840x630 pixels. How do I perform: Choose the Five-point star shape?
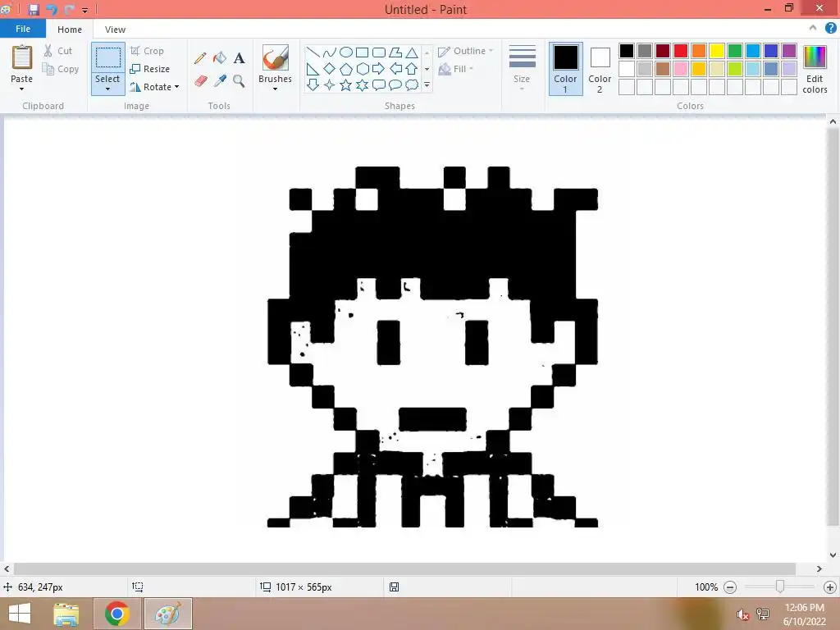pyautogui.click(x=346, y=84)
